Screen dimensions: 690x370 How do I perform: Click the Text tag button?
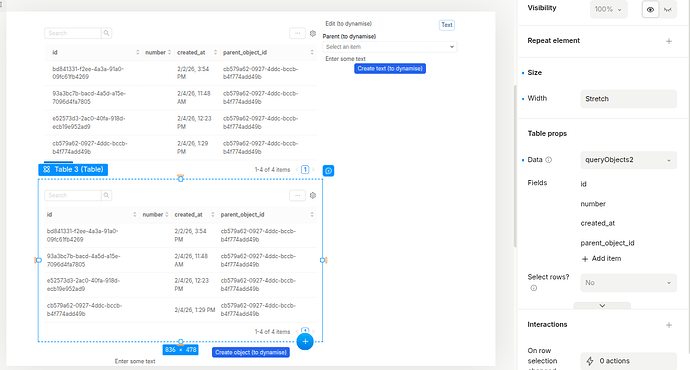(447, 25)
